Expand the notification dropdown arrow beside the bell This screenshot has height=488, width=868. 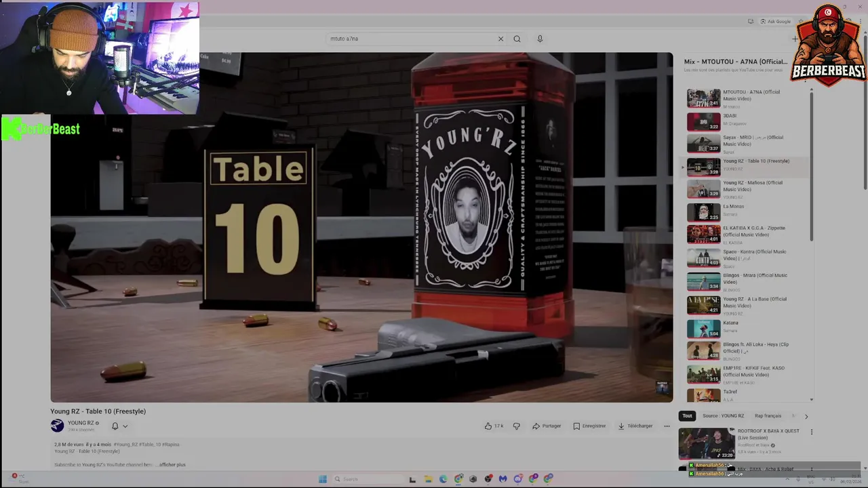click(125, 426)
